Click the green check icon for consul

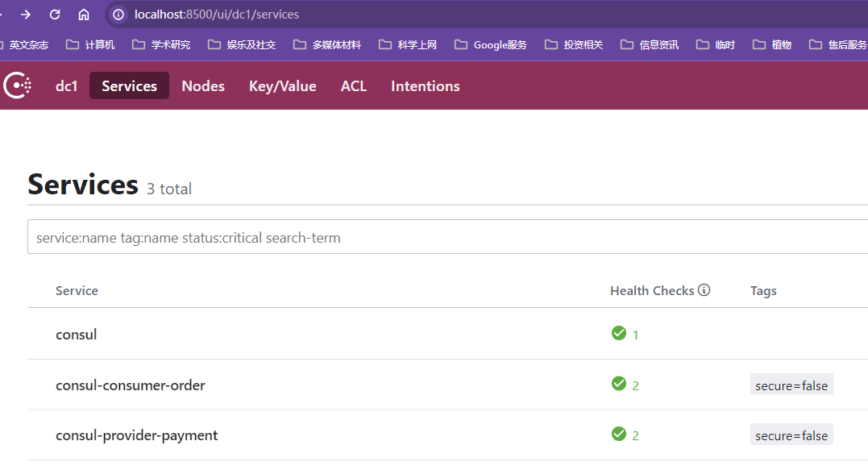[619, 333]
